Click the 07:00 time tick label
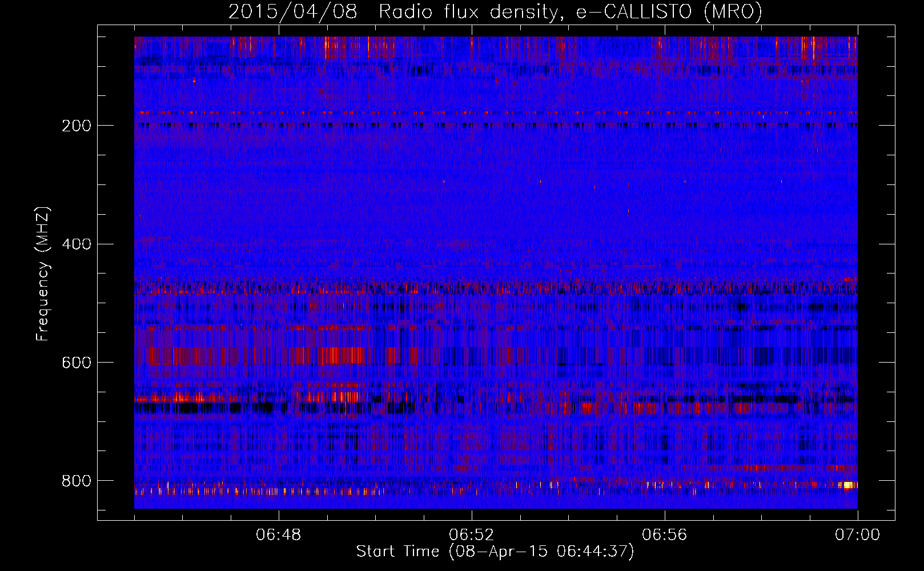This screenshot has height=571, width=924. coord(858,535)
